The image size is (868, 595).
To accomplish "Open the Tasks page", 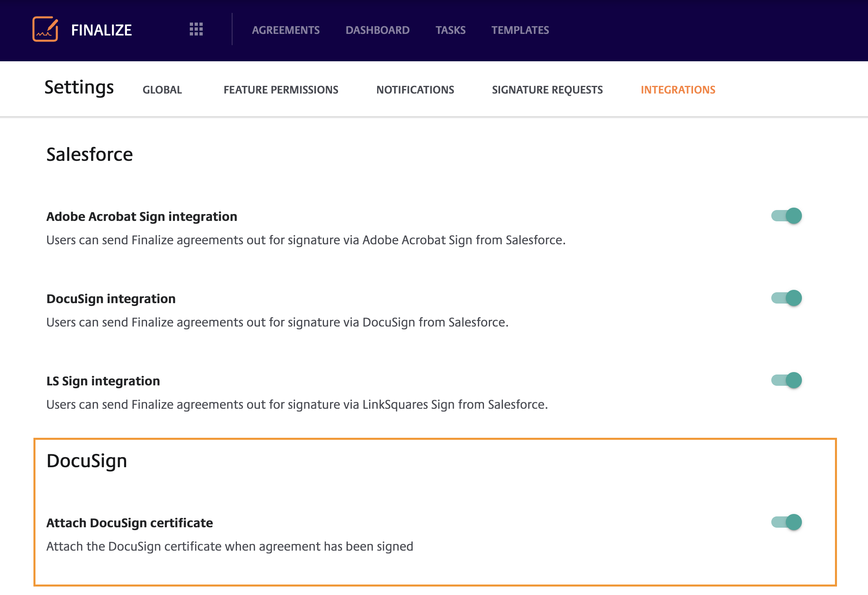I will point(451,30).
